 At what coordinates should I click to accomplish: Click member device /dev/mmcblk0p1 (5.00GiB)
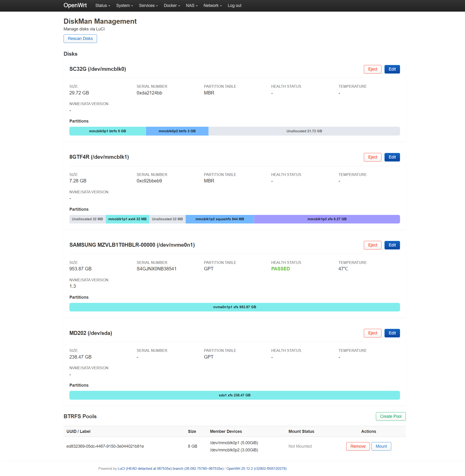pos(234,443)
